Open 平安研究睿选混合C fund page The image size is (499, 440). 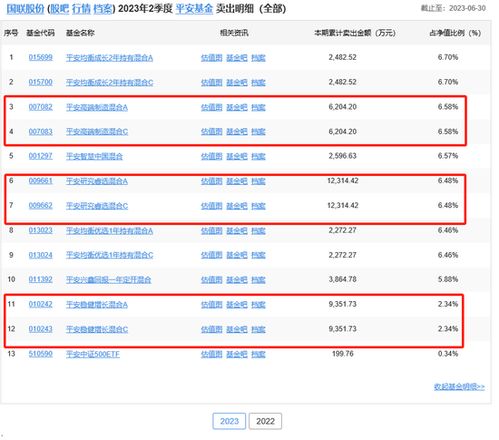97,206
